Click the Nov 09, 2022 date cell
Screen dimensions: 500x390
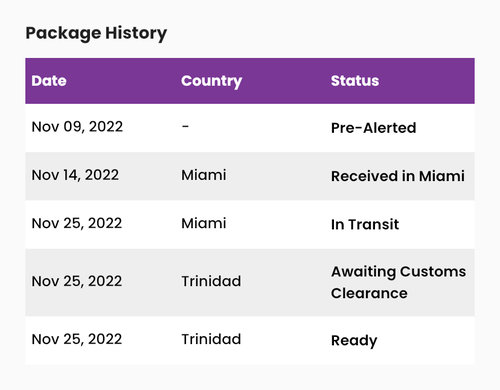77,127
